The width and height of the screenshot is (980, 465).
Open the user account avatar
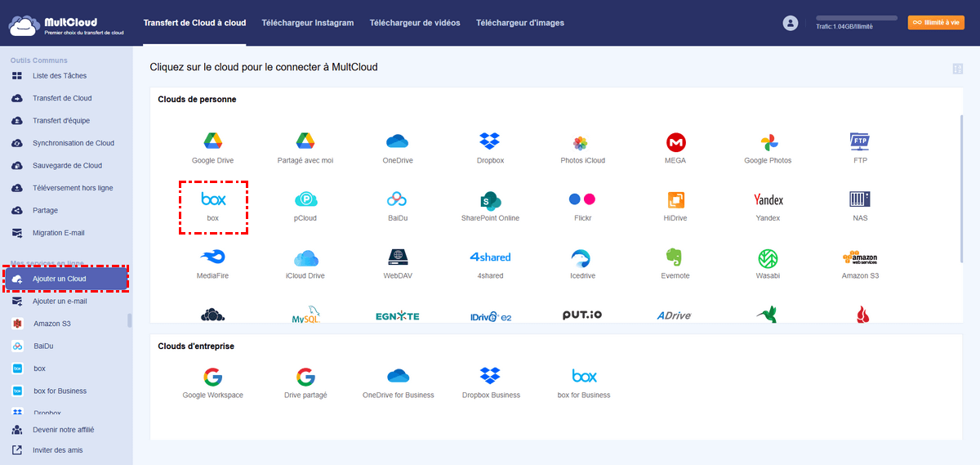pyautogui.click(x=790, y=23)
